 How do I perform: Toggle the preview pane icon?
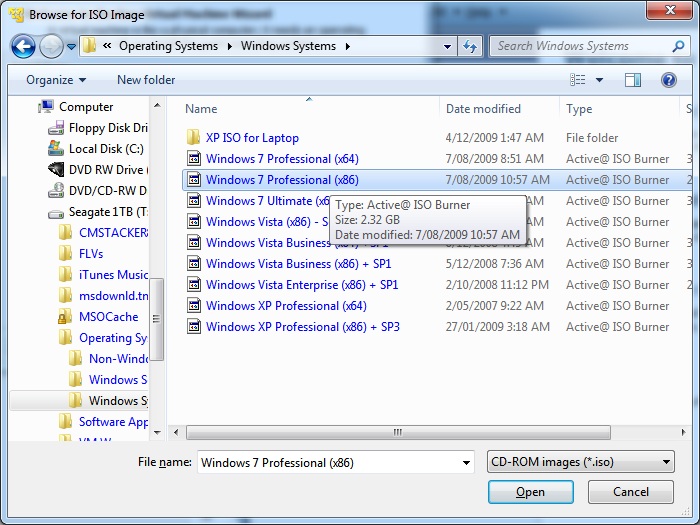[633, 80]
